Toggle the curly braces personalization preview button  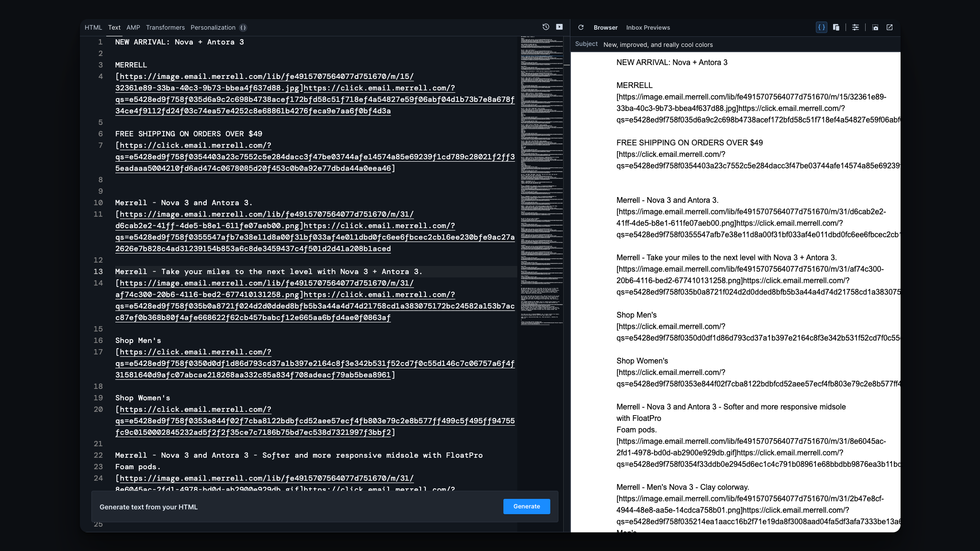click(821, 27)
